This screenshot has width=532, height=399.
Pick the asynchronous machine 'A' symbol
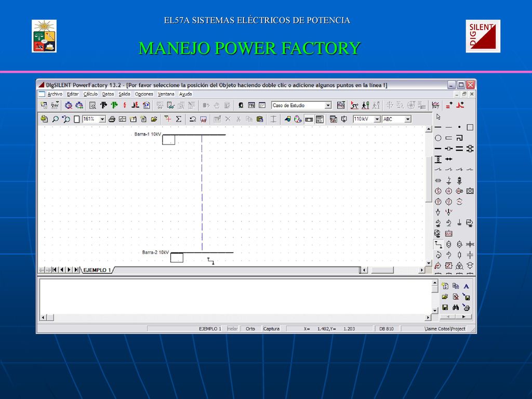[x=448, y=191]
